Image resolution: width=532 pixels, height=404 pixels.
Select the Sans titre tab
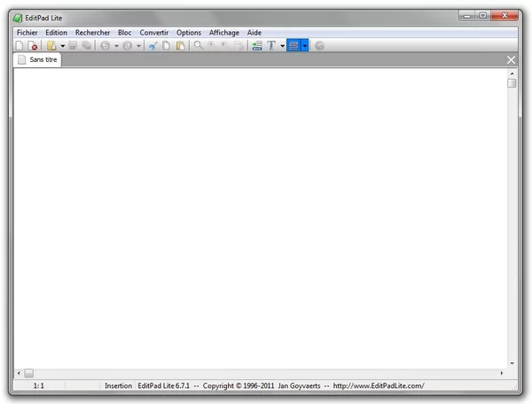coord(37,59)
